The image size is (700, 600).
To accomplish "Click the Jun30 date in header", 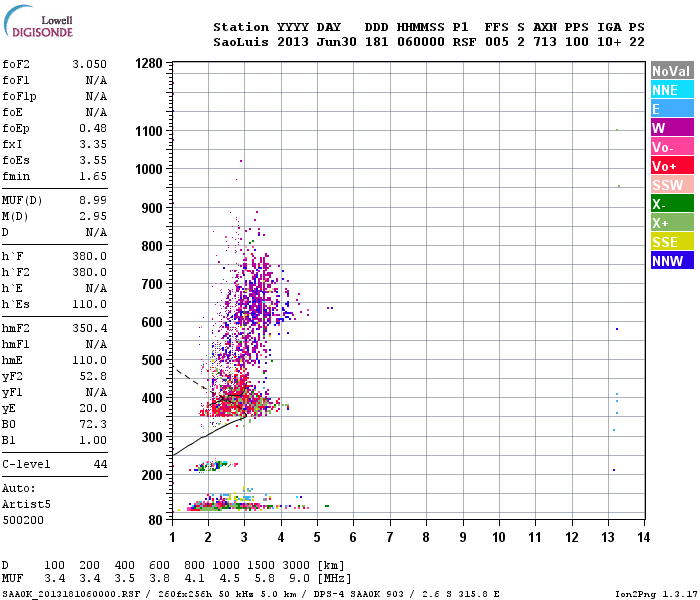I will pyautogui.click(x=336, y=42).
